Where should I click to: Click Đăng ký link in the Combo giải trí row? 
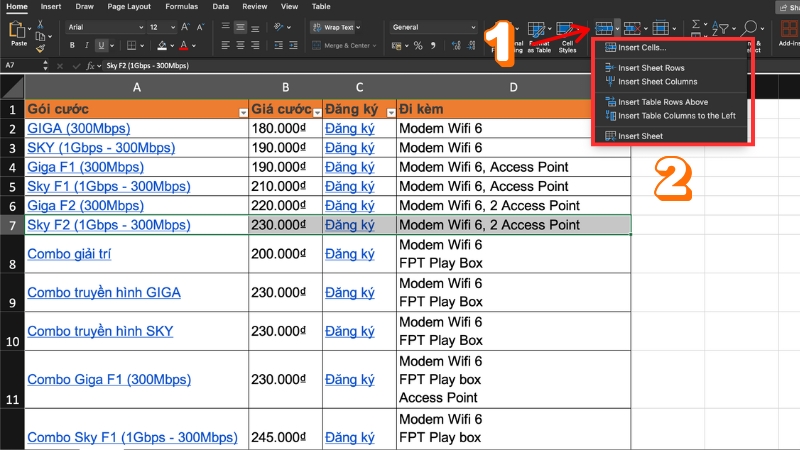pyautogui.click(x=349, y=254)
